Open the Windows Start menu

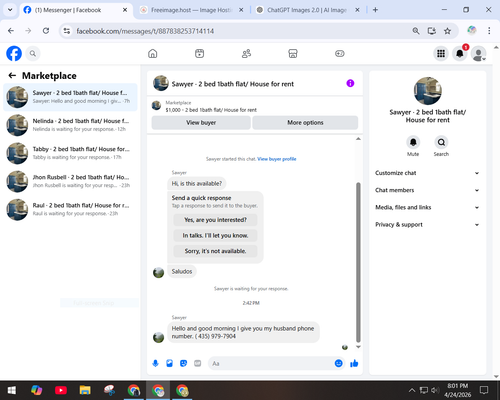point(12,390)
